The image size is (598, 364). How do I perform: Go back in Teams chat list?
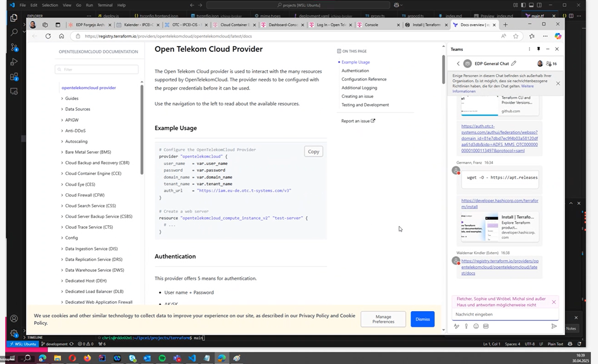[458, 64]
